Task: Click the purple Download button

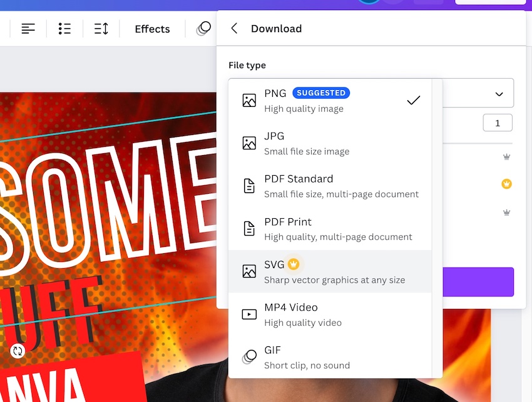Action: click(x=478, y=282)
